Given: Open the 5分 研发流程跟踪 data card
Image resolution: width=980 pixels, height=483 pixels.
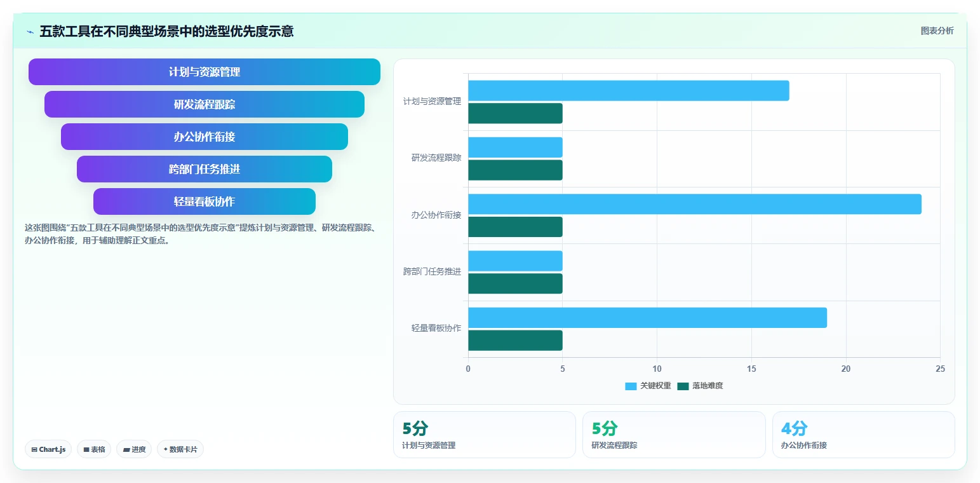Looking at the screenshot, I should pos(674,435).
